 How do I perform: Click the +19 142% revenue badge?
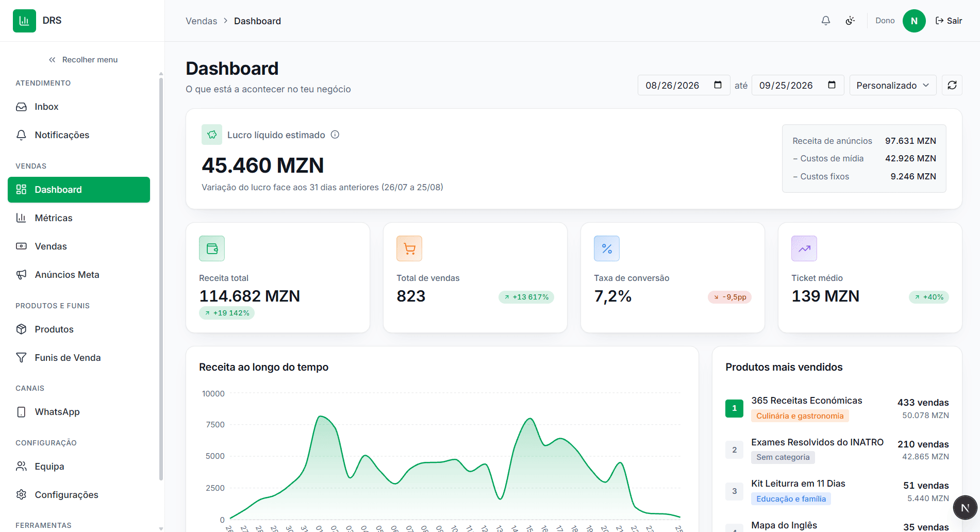coord(227,313)
